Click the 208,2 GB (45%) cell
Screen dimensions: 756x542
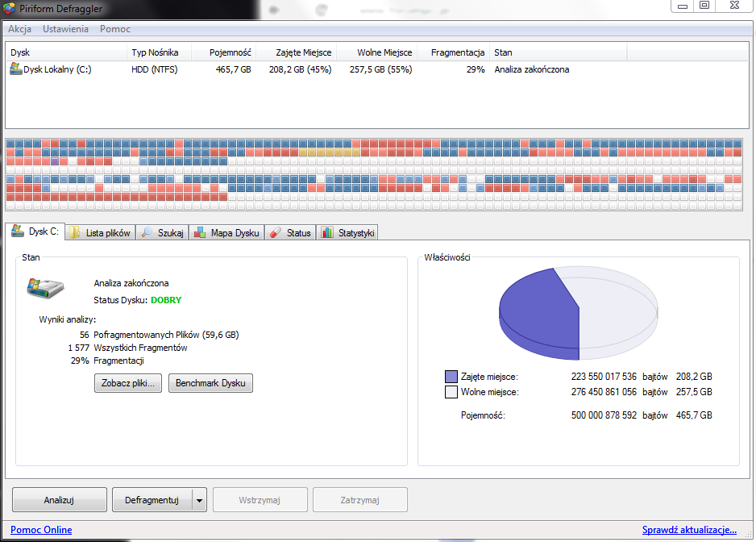[x=300, y=69]
